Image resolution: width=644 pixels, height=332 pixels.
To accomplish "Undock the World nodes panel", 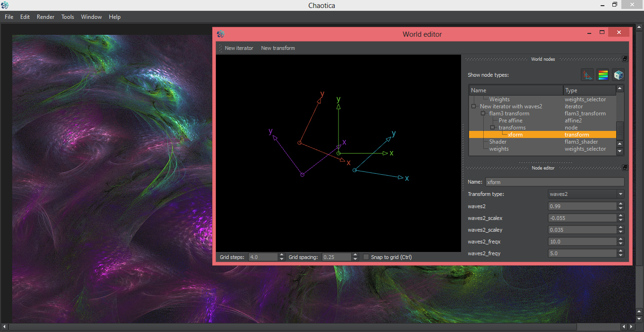I will click(x=625, y=59).
